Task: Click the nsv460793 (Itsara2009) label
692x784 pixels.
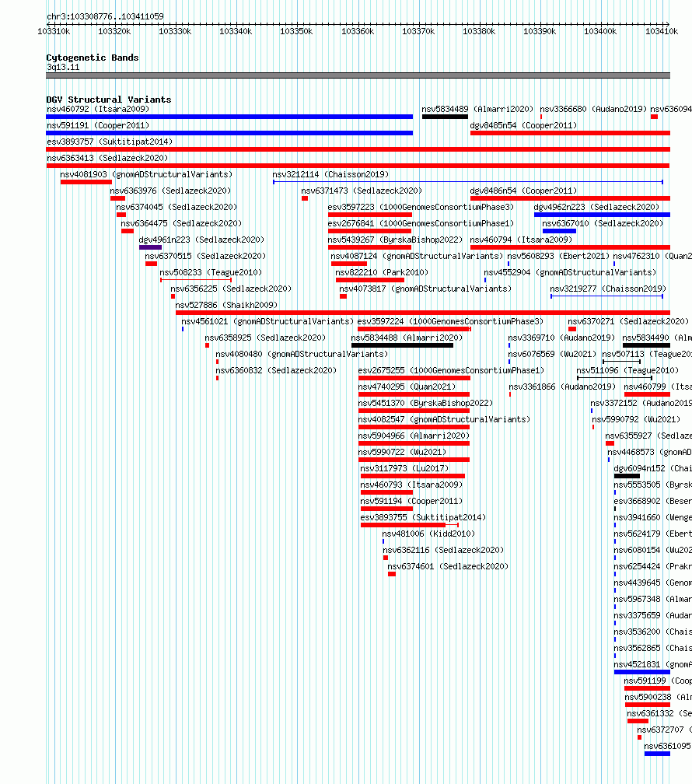Action: point(411,485)
